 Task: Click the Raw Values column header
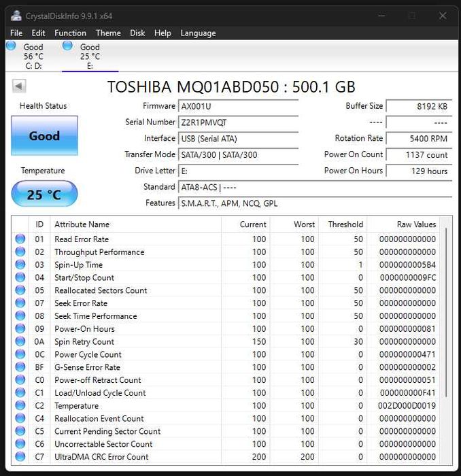click(403, 224)
